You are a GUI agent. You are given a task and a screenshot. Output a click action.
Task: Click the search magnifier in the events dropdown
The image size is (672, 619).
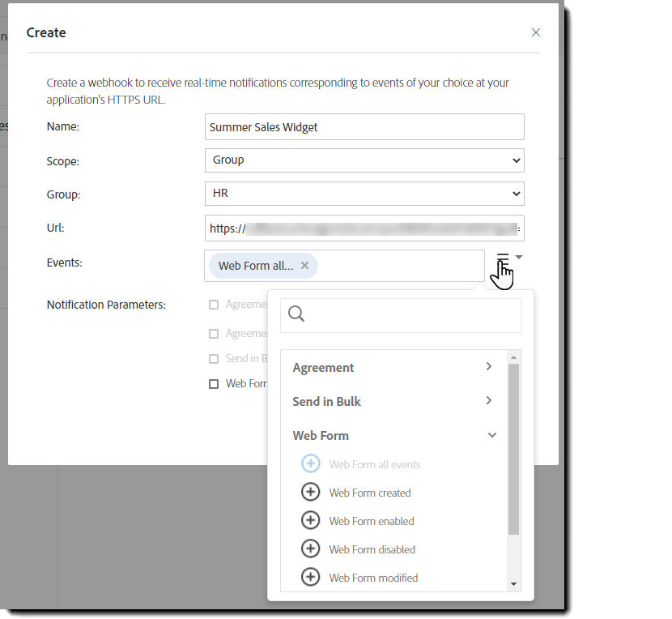[x=296, y=312]
